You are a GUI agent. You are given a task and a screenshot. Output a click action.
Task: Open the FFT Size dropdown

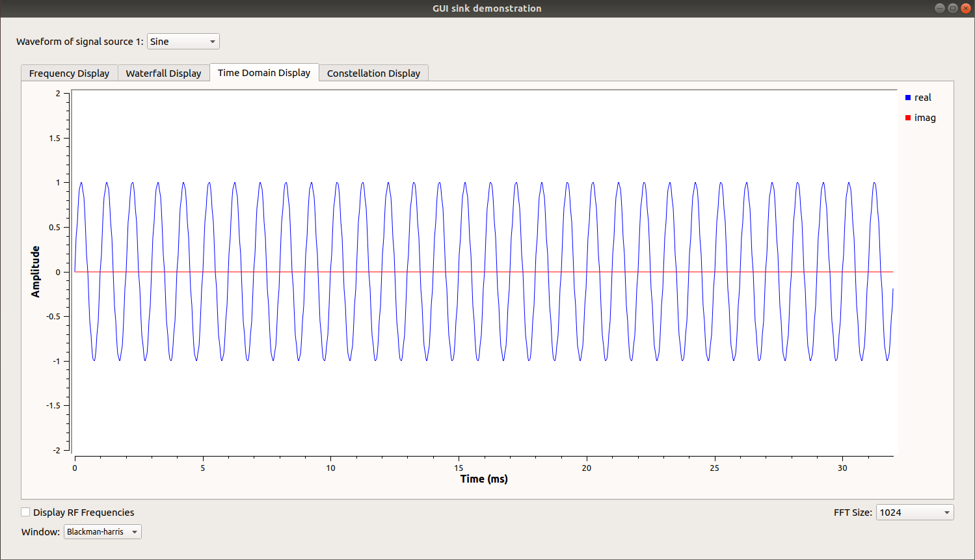(x=914, y=512)
